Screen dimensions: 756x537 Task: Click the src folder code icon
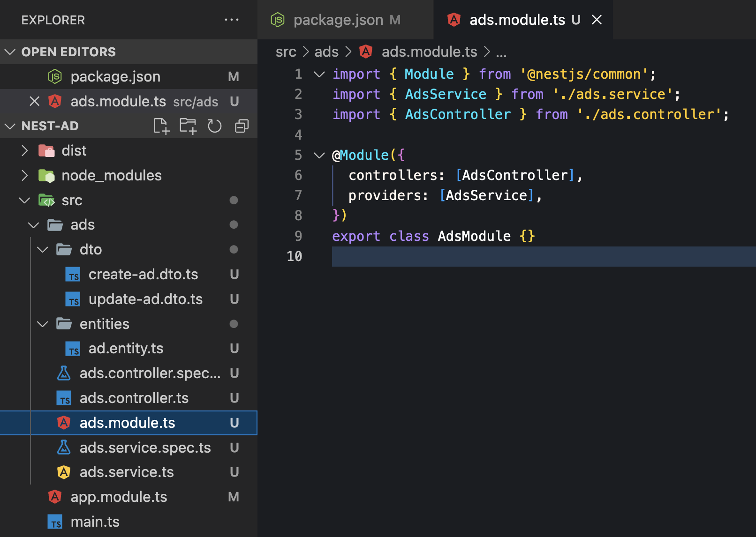click(46, 200)
